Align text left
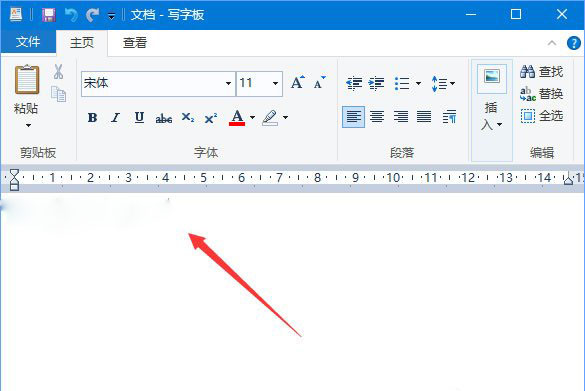This screenshot has height=391, width=585. pos(354,117)
